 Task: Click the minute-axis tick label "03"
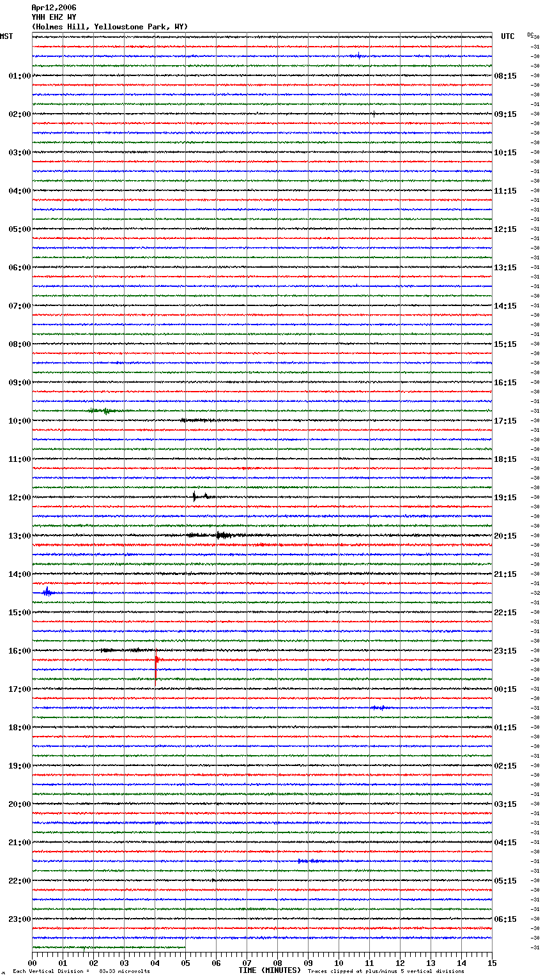click(x=124, y=963)
